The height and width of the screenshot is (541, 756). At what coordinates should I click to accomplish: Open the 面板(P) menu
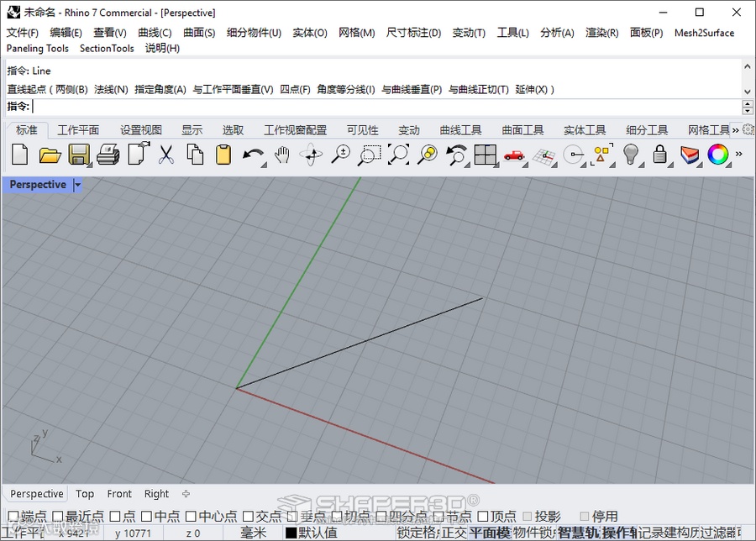click(646, 33)
